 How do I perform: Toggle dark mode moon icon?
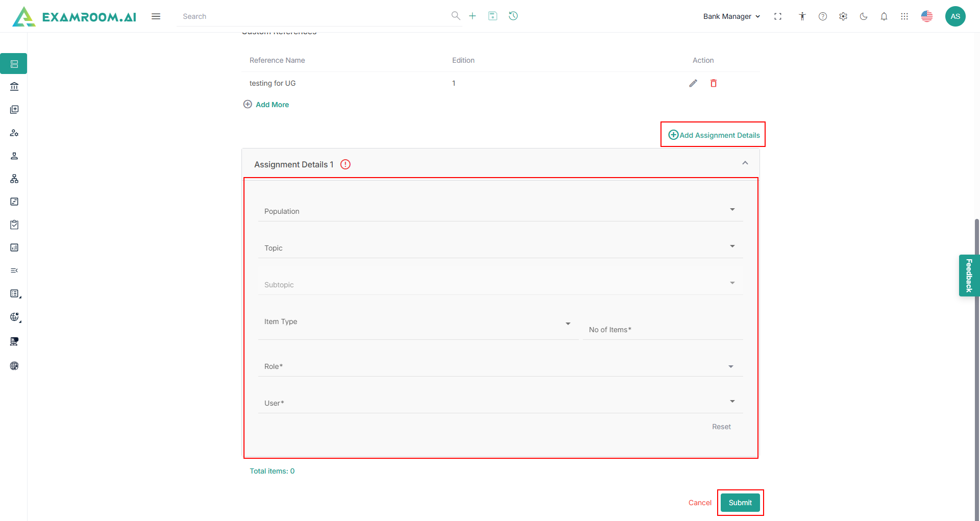[x=864, y=16]
